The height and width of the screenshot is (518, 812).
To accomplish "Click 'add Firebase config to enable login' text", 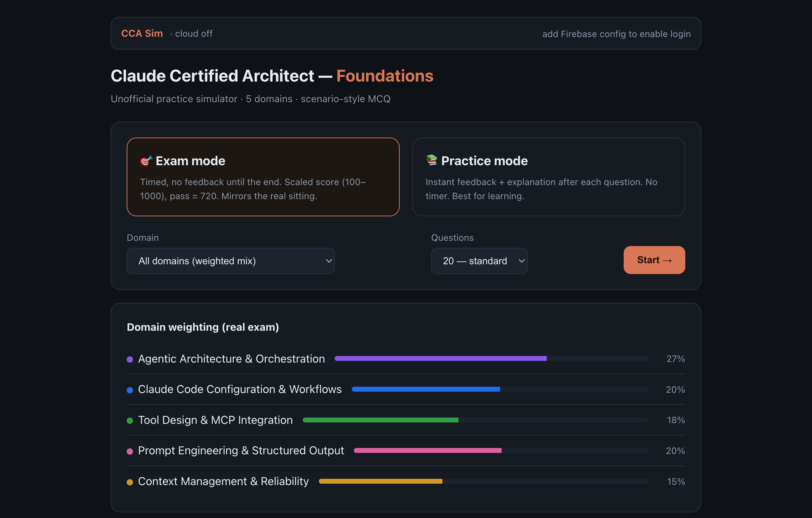I will pyautogui.click(x=616, y=34).
